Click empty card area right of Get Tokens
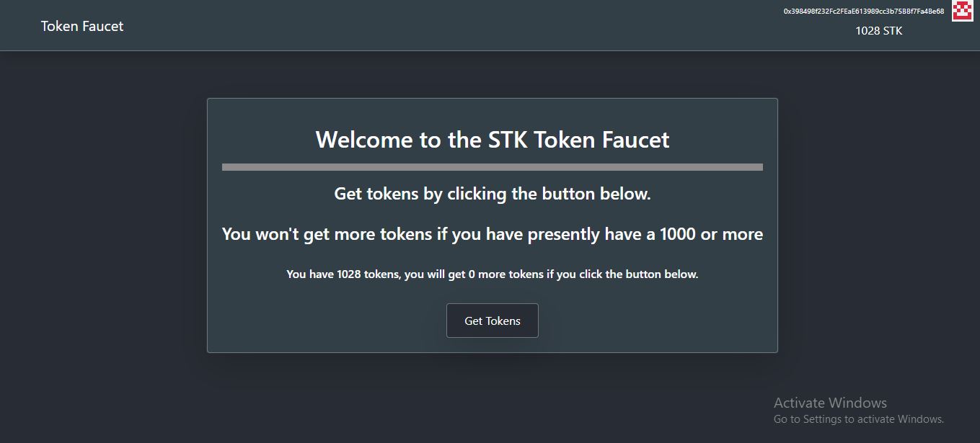The height and width of the screenshot is (443, 980). (x=656, y=321)
